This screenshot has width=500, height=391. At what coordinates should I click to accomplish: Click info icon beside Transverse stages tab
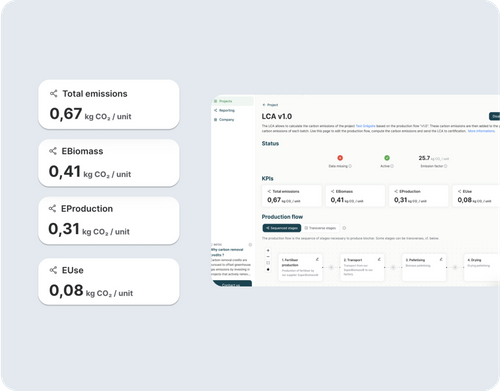(344, 228)
